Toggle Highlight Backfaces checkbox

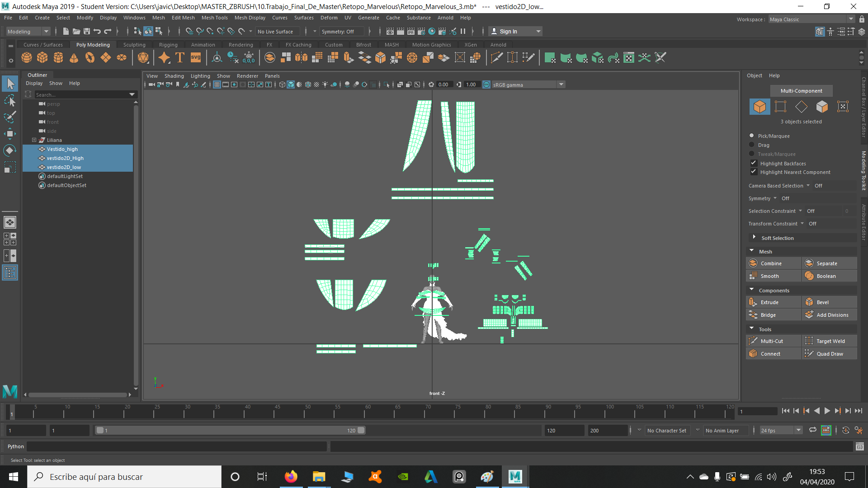click(x=754, y=163)
